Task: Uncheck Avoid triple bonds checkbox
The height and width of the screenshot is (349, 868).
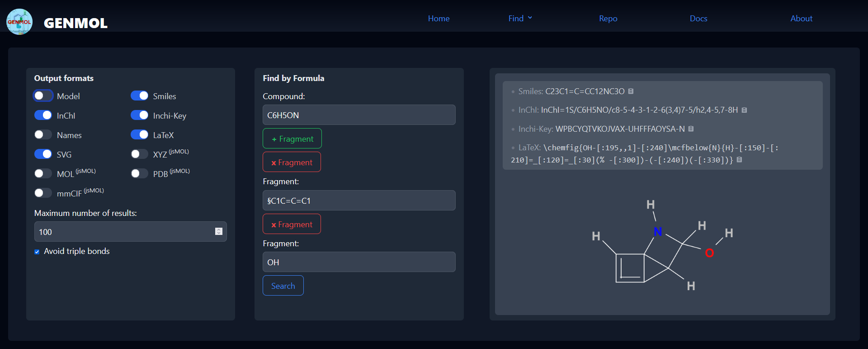Action: [x=37, y=252]
